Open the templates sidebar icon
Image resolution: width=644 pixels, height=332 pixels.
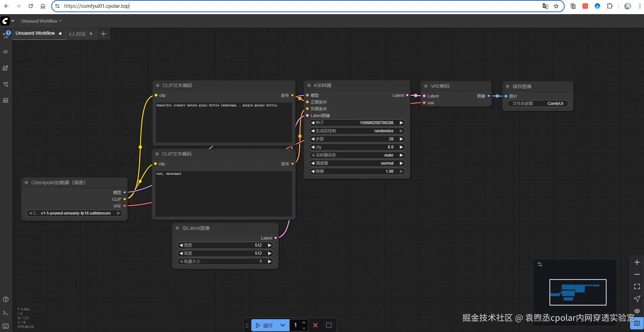pyautogui.click(x=6, y=101)
